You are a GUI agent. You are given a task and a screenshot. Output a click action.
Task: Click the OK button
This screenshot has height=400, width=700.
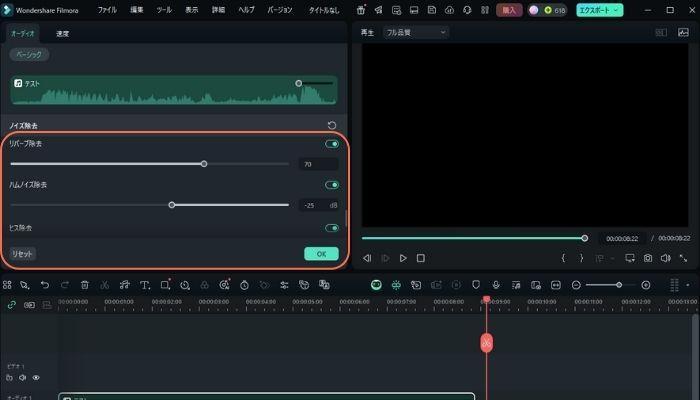321,254
